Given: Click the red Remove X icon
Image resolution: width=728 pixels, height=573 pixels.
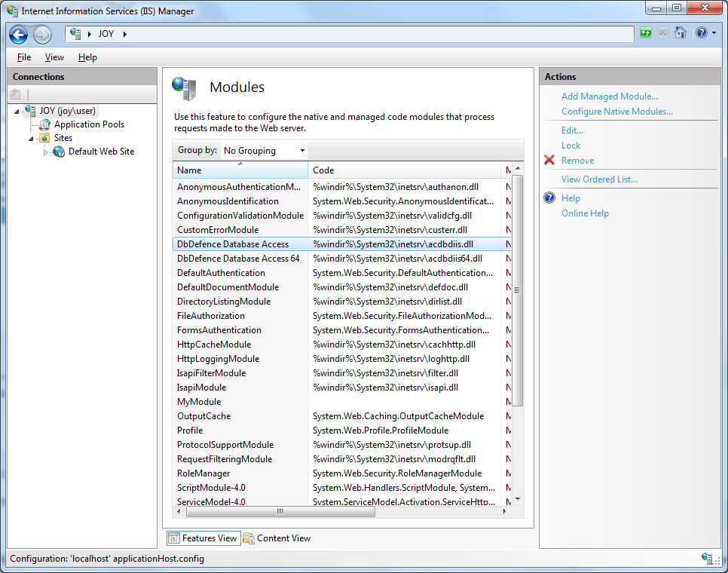Looking at the screenshot, I should tap(549, 161).
